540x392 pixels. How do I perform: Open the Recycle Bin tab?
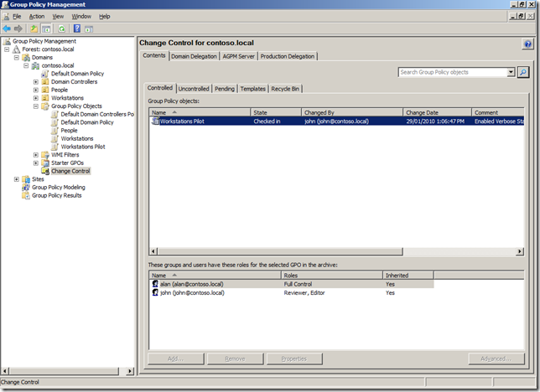pyautogui.click(x=286, y=89)
